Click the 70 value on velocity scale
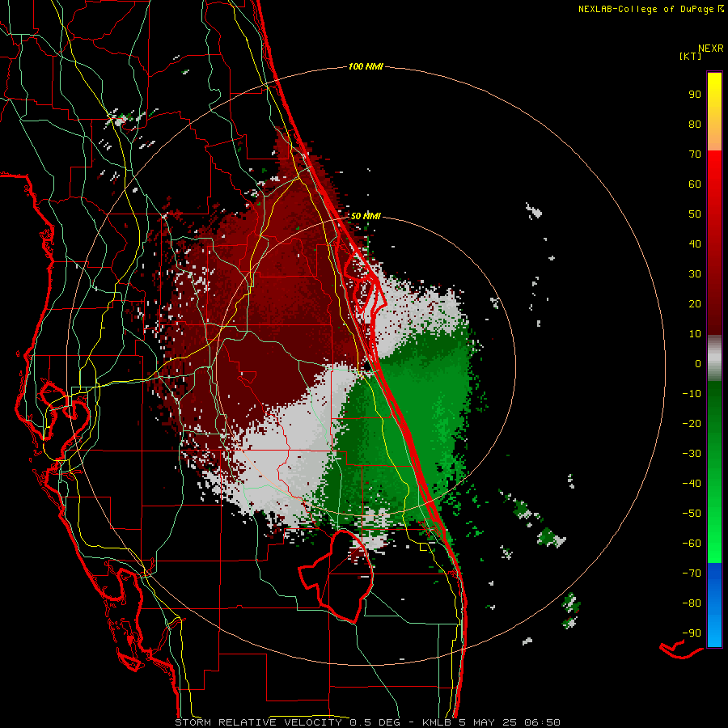Image resolution: width=728 pixels, height=728 pixels. (695, 154)
